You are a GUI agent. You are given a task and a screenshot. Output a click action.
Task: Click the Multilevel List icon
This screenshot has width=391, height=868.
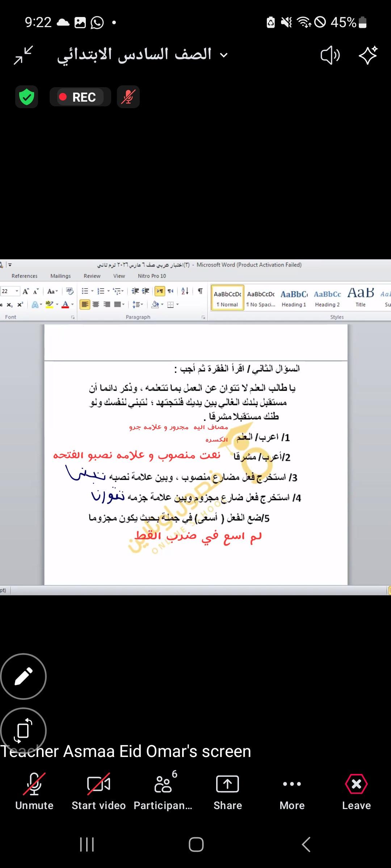click(117, 291)
